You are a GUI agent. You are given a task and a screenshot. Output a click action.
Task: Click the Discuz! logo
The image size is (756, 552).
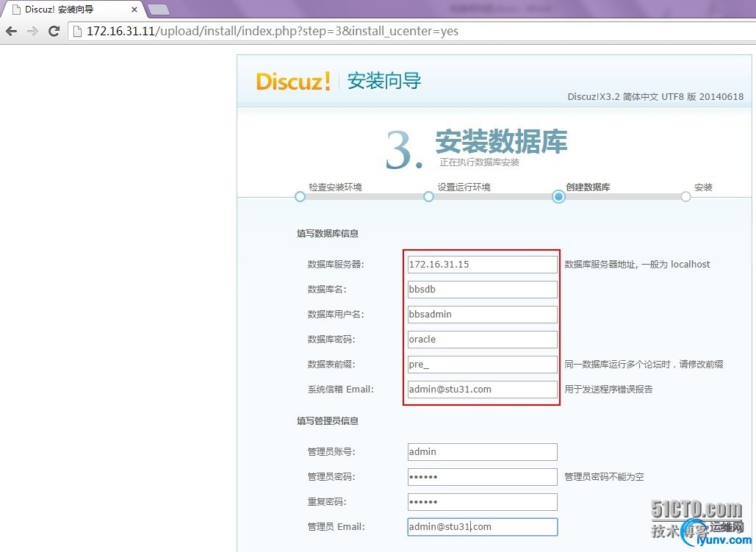[x=293, y=81]
